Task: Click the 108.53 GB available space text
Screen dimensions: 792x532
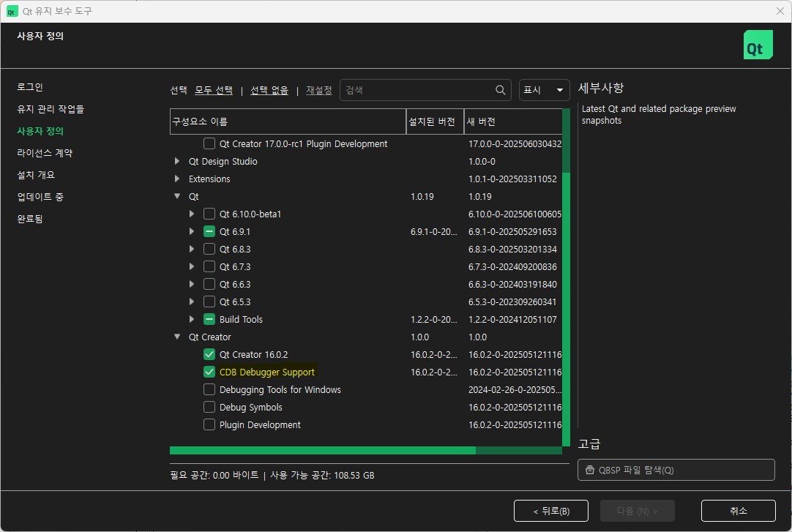Action: [x=354, y=476]
